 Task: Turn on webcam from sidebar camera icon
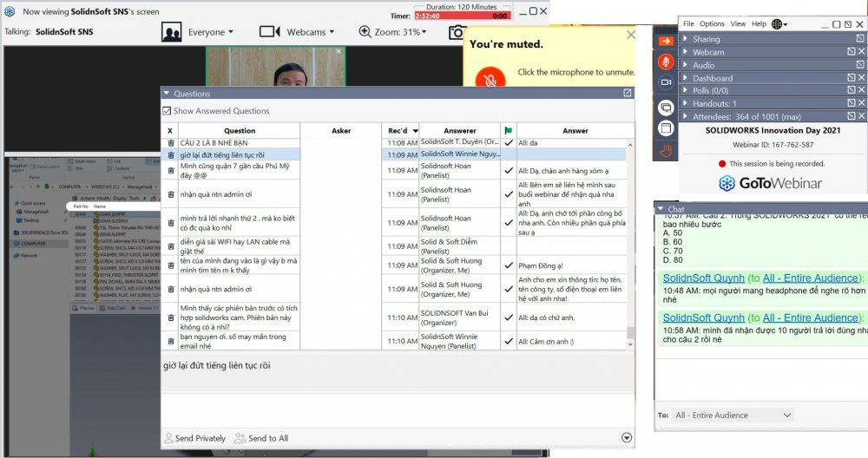coord(666,82)
